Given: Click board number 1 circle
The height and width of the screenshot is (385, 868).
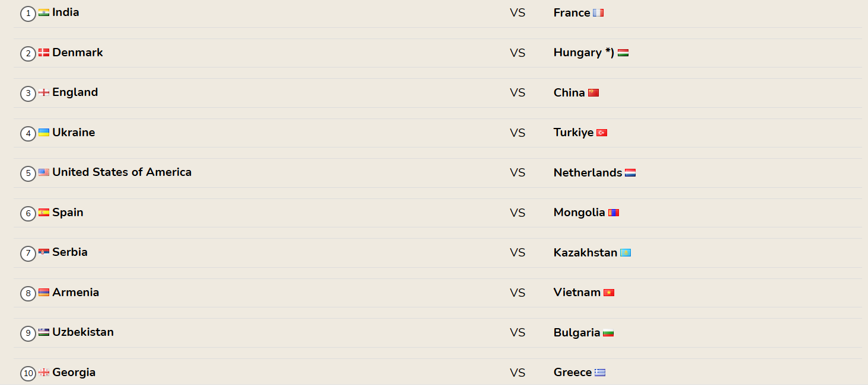Looking at the screenshot, I should pos(28,13).
